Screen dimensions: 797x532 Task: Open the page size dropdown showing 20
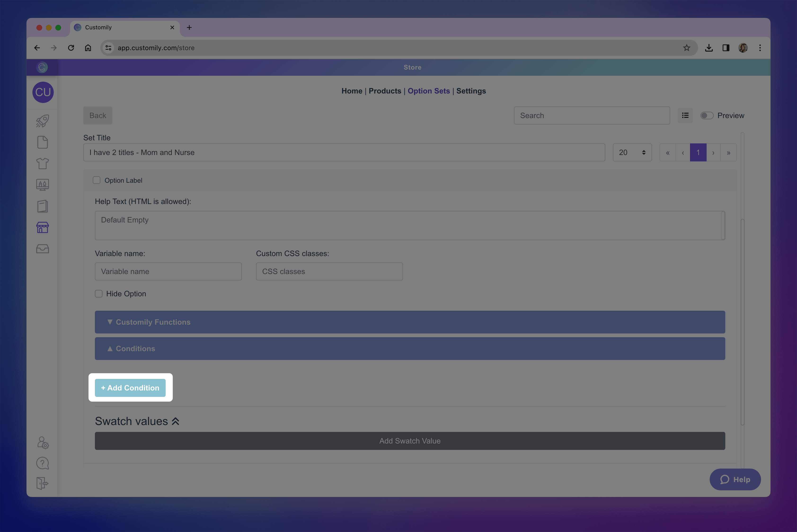(632, 152)
